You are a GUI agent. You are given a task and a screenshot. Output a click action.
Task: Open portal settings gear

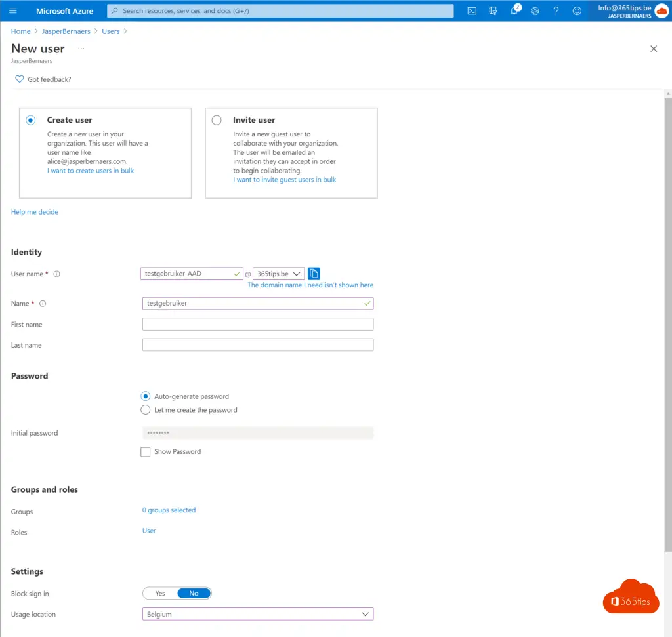[535, 10]
